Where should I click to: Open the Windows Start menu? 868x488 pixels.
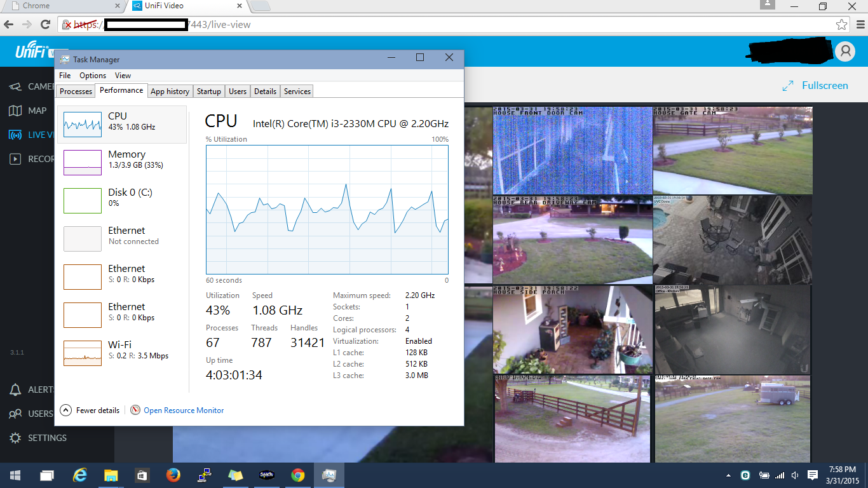(15, 475)
